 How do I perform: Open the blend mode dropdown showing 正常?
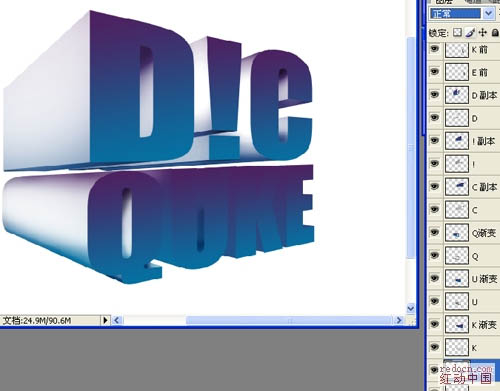462,14
